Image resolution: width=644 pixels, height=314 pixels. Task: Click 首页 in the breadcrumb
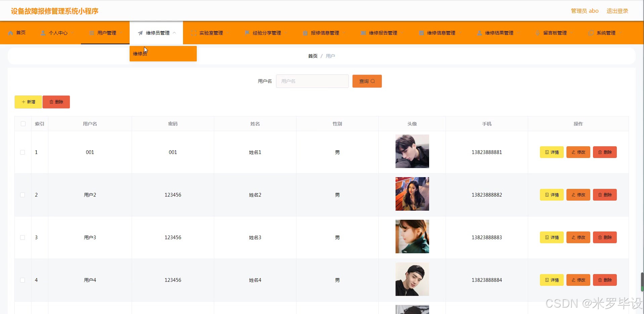[313, 56]
